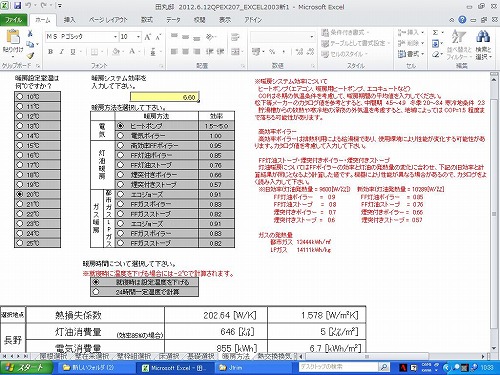The width and height of the screenshot is (500, 375).
Task: Click the Borders icon in font group
Action: click(x=94, y=52)
